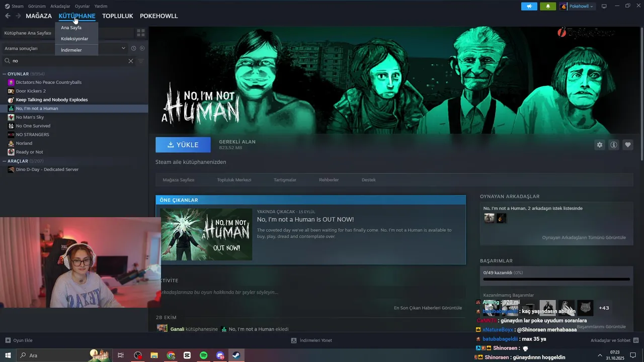The width and height of the screenshot is (644, 362).
Task: Open Mağaza Sayfası game tab
Action: [179, 179]
